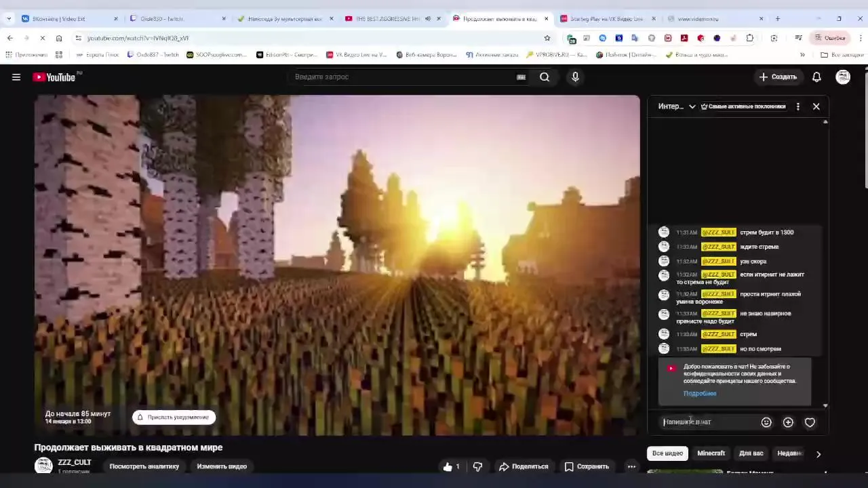Open the browser home page button
The height and width of the screenshot is (488, 868).
[x=59, y=38]
